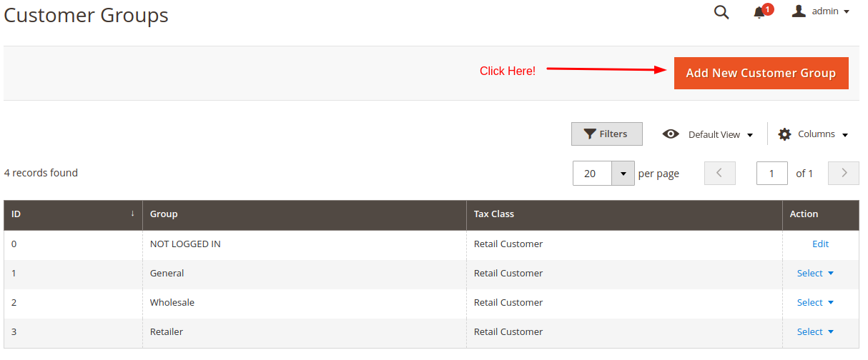868x360 pixels.
Task: Sort by the ID column header
Action: point(73,214)
